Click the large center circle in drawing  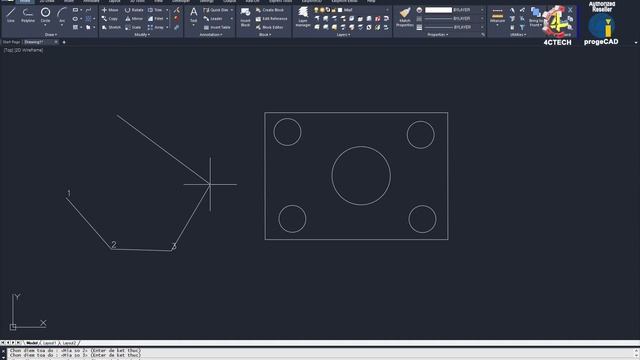(x=361, y=176)
